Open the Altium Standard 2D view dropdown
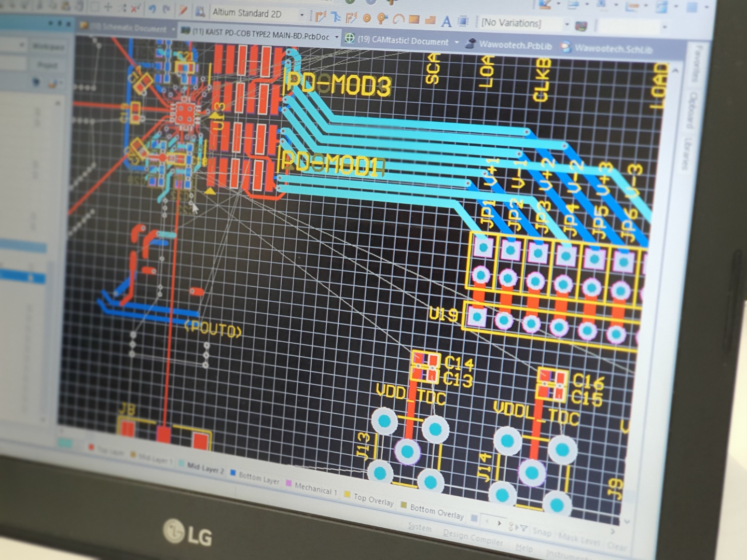Image resolution: width=747 pixels, height=560 pixels. (302, 16)
